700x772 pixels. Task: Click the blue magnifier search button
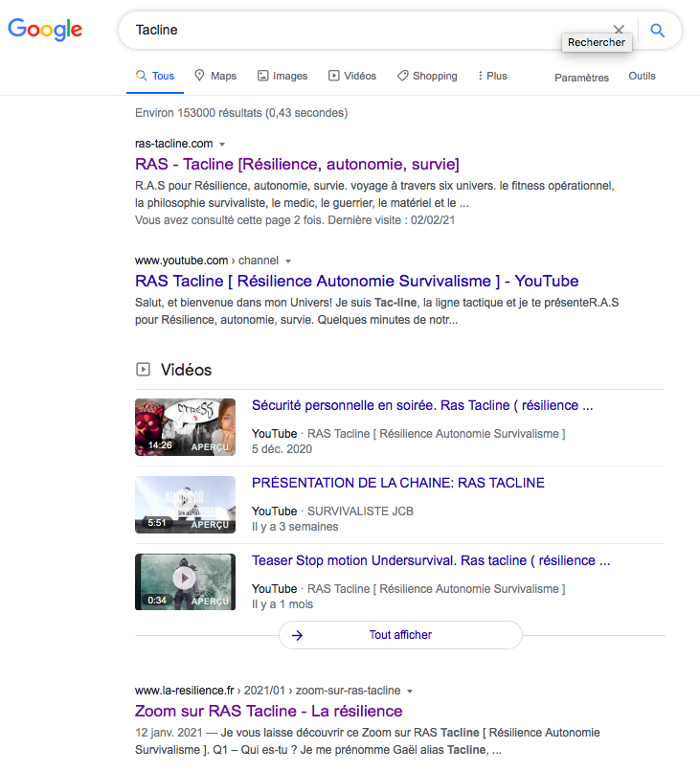[658, 30]
